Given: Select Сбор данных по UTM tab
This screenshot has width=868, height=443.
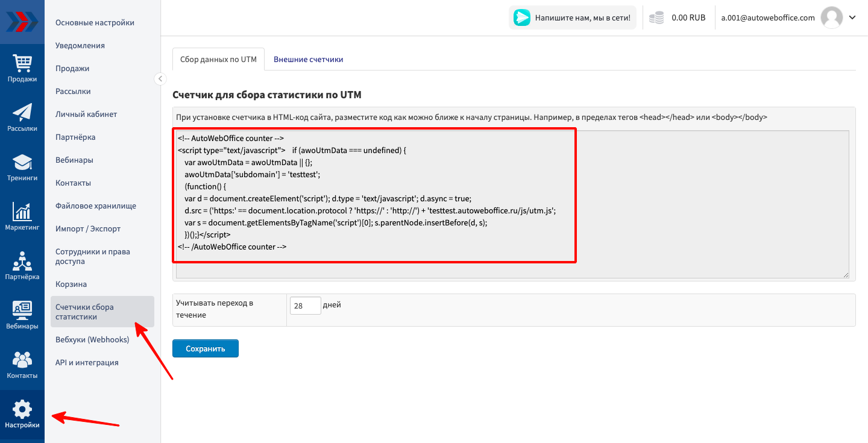Looking at the screenshot, I should point(218,60).
